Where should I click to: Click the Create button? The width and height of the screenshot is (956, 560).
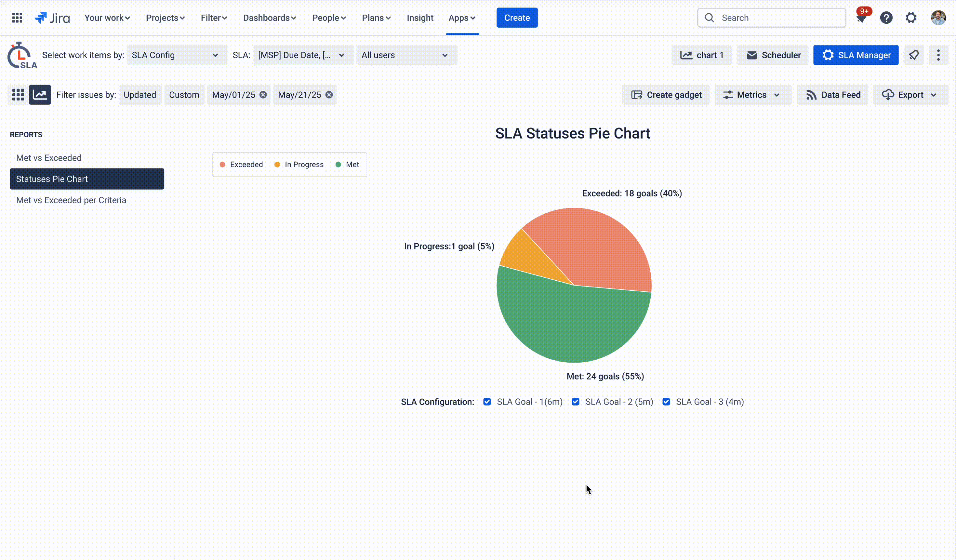point(517,18)
